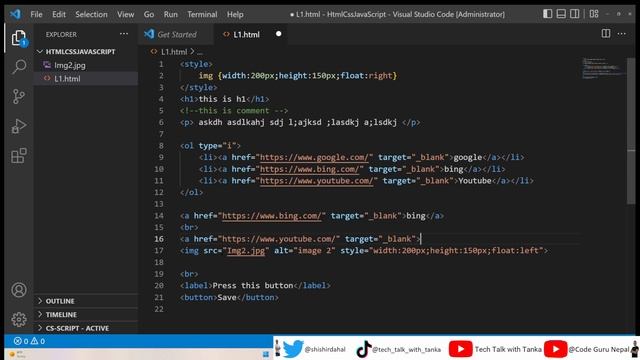Screen dimensions: 640x360
Task: Open the Go menu
Action: [149, 14]
